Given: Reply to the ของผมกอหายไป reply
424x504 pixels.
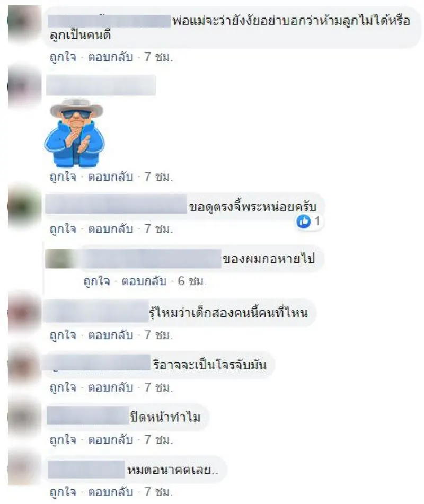Looking at the screenshot, I should pos(144,281).
